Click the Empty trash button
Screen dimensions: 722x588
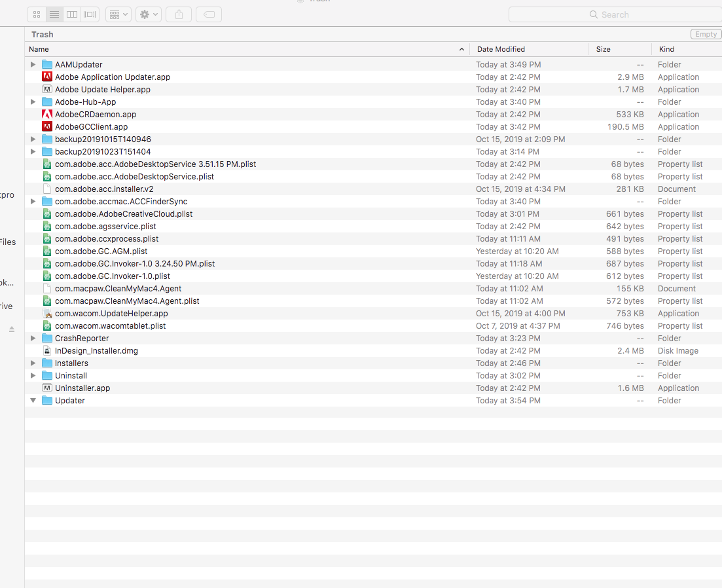(706, 34)
